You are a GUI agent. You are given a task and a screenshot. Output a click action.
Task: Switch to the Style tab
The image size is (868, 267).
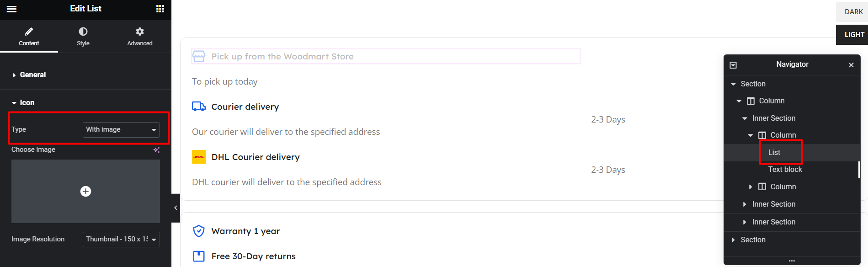click(83, 37)
